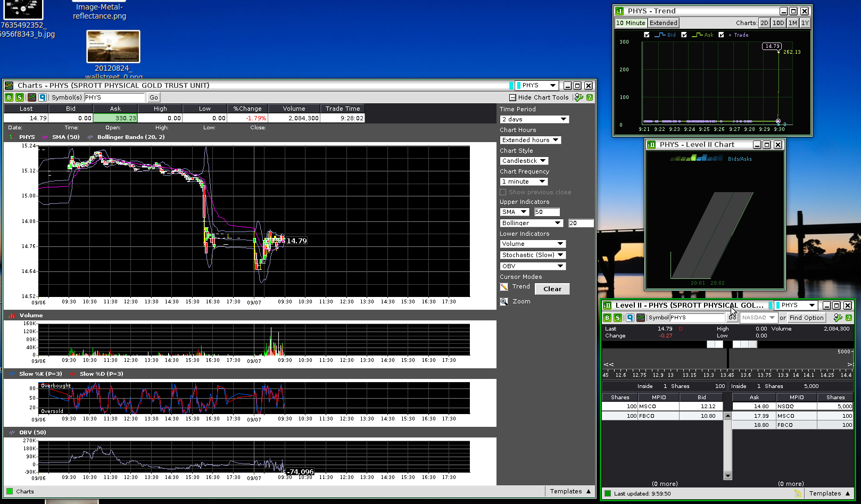The image size is (861, 504).
Task: Switch to the Extended tab in Trend window
Action: [664, 23]
